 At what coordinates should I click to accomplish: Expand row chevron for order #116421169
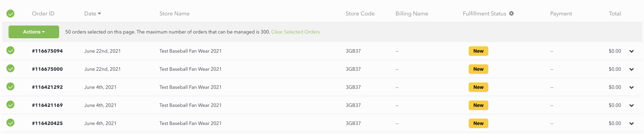pyautogui.click(x=631, y=106)
